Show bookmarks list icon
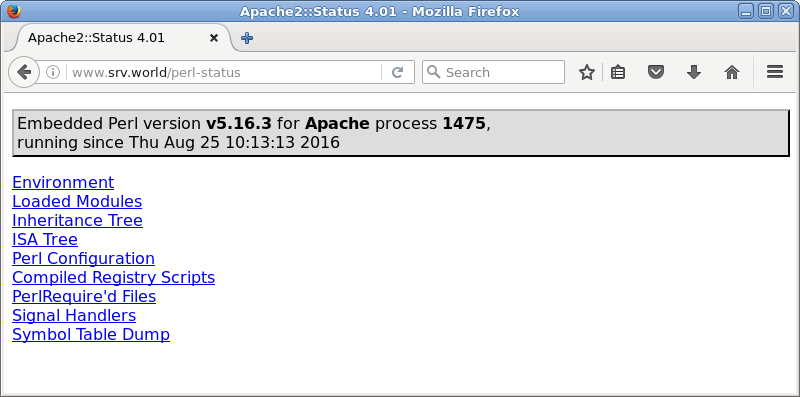The width and height of the screenshot is (800, 397). click(618, 72)
